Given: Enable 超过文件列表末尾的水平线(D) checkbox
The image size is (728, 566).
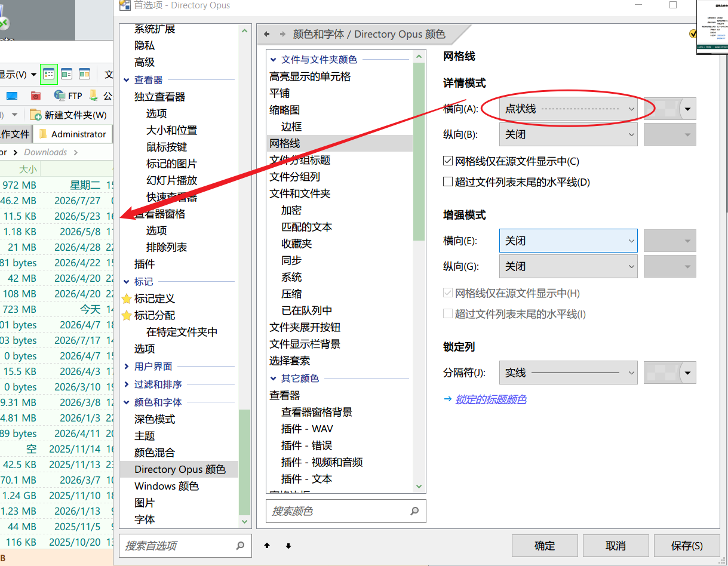Looking at the screenshot, I should tap(448, 182).
